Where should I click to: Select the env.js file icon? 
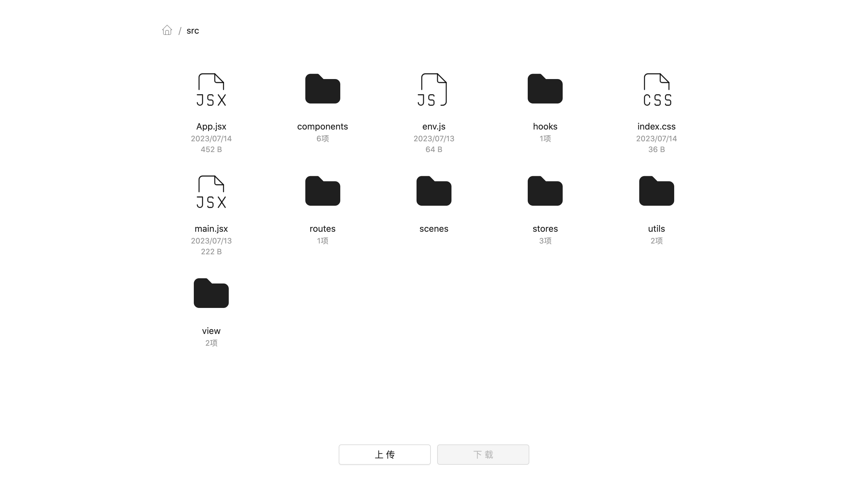click(x=434, y=90)
